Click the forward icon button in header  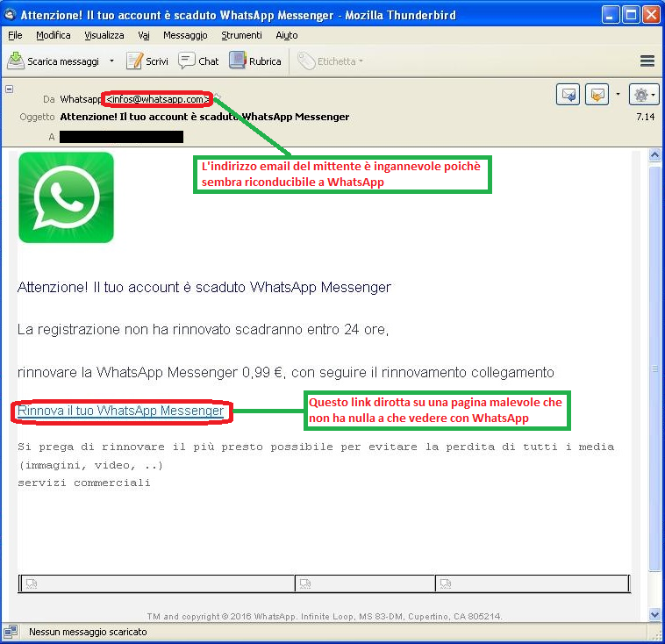point(597,94)
